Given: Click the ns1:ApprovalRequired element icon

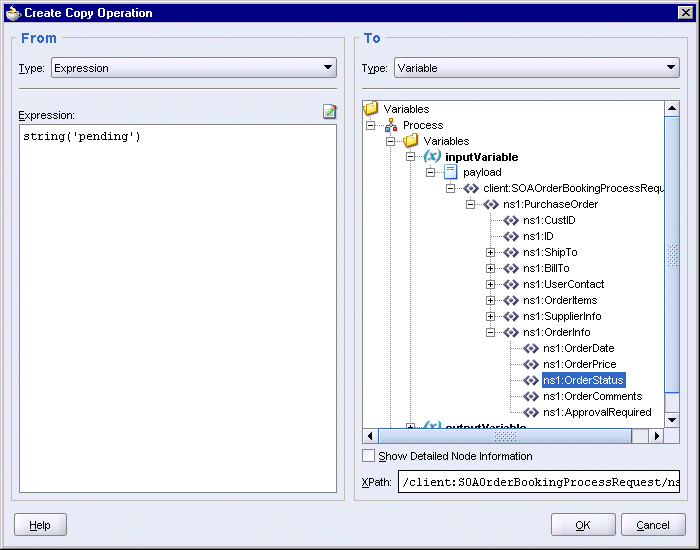Looking at the screenshot, I should pos(531,412).
